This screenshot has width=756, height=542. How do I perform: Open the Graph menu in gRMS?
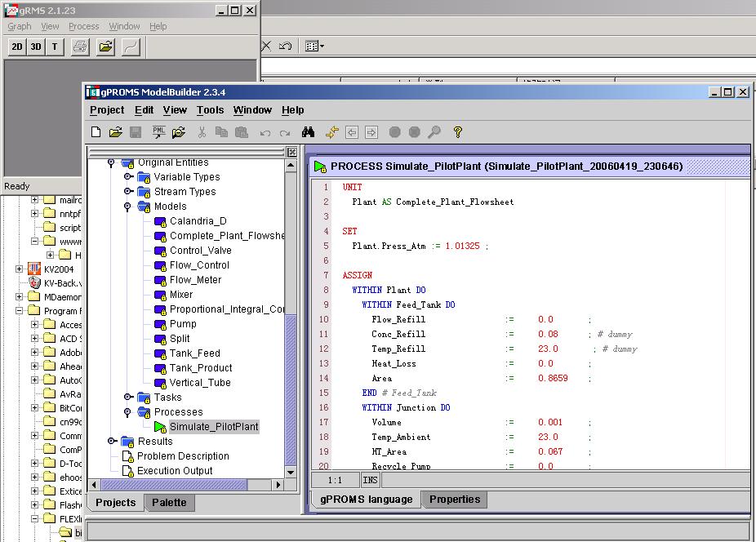tap(20, 26)
